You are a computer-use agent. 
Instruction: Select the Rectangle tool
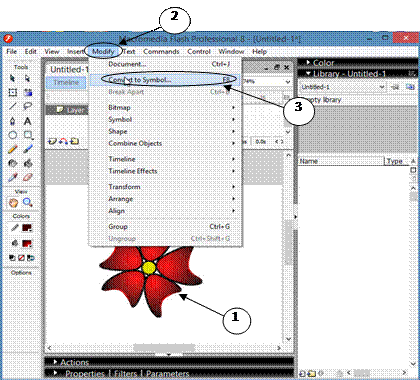(x=28, y=135)
